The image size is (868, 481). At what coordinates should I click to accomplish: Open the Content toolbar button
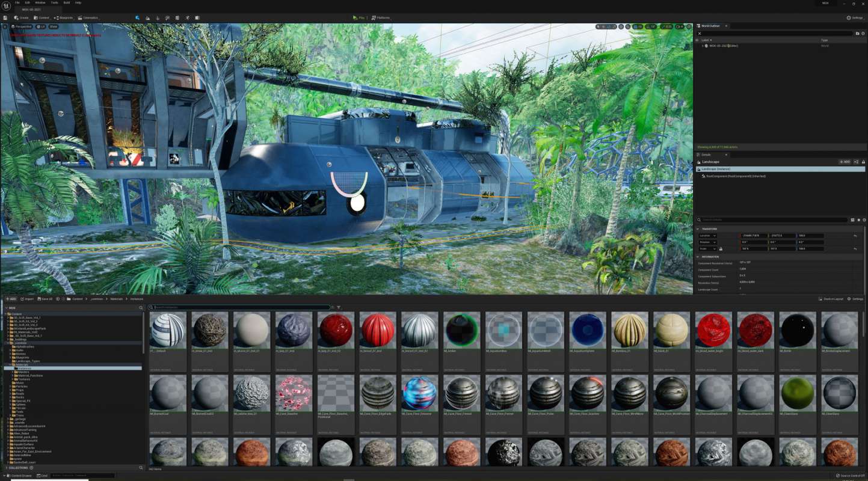(x=42, y=18)
